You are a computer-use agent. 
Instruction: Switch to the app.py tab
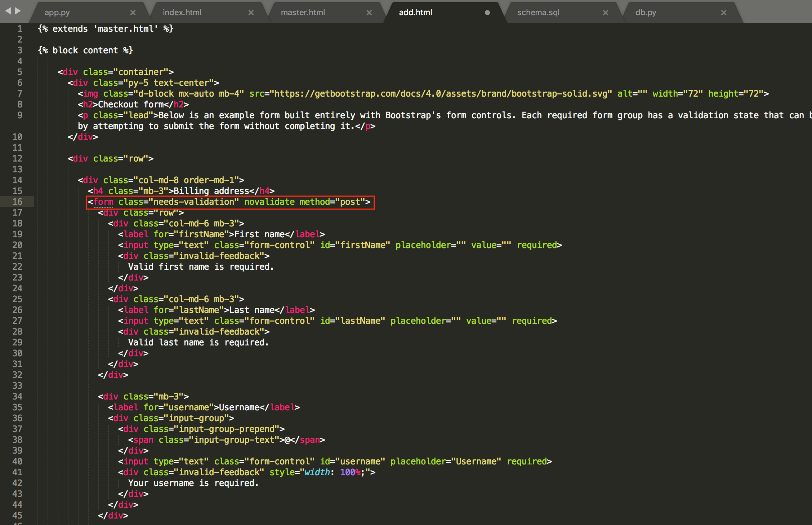[57, 13]
